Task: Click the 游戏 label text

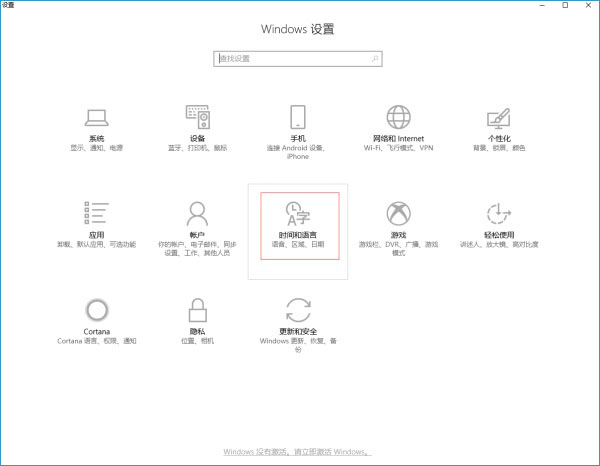Action: click(398, 235)
